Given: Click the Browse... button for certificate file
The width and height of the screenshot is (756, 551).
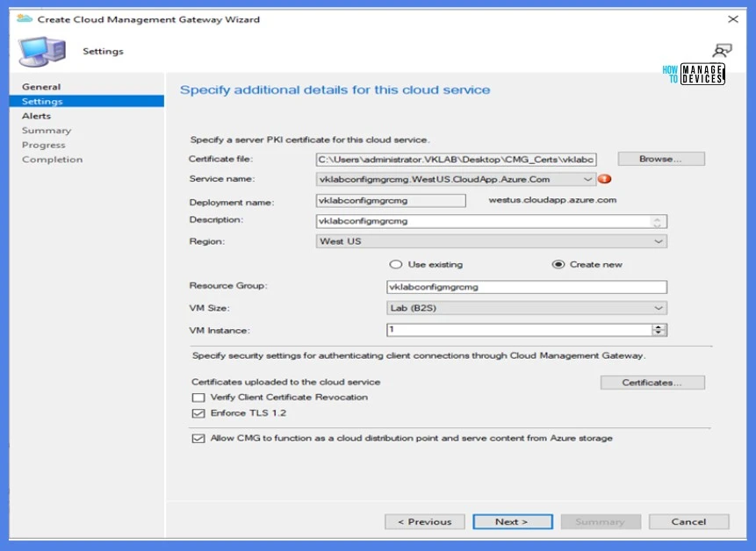Looking at the screenshot, I should 661,159.
